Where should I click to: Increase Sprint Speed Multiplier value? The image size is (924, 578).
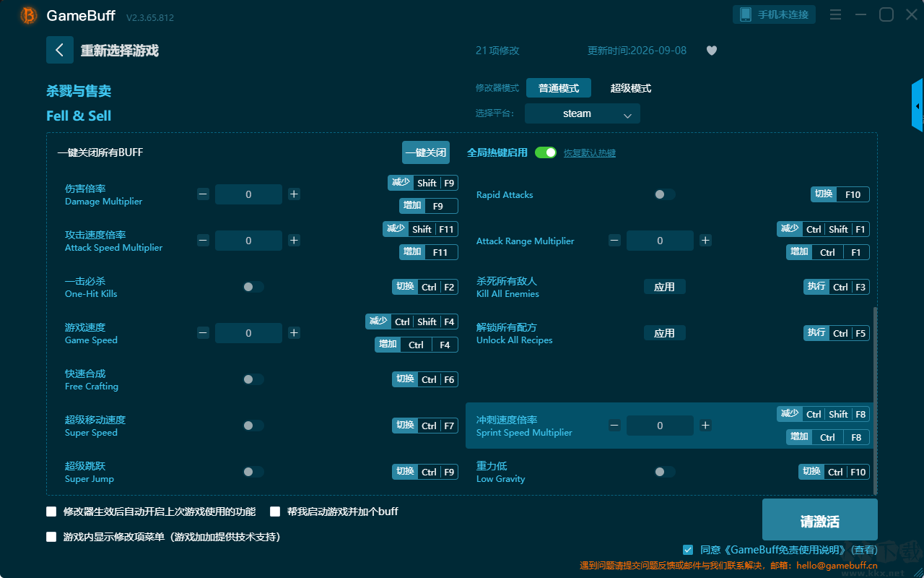pyautogui.click(x=705, y=426)
